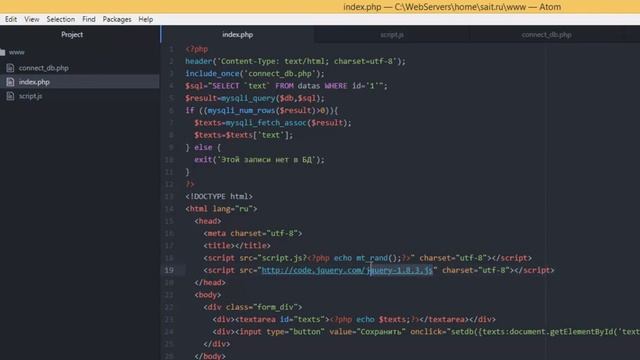The width and height of the screenshot is (640, 360).
Task: Switch to the index.php editor tab
Action: 238,35
